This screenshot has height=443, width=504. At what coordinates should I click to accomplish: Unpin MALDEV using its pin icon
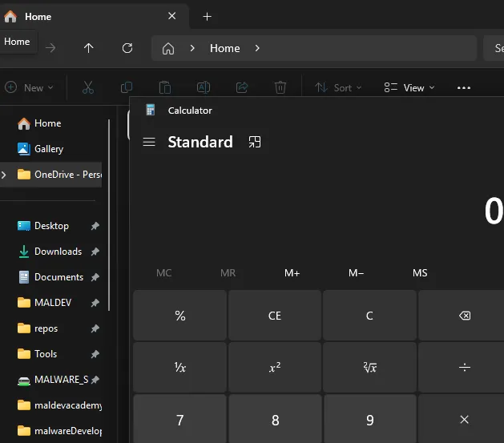click(x=95, y=303)
